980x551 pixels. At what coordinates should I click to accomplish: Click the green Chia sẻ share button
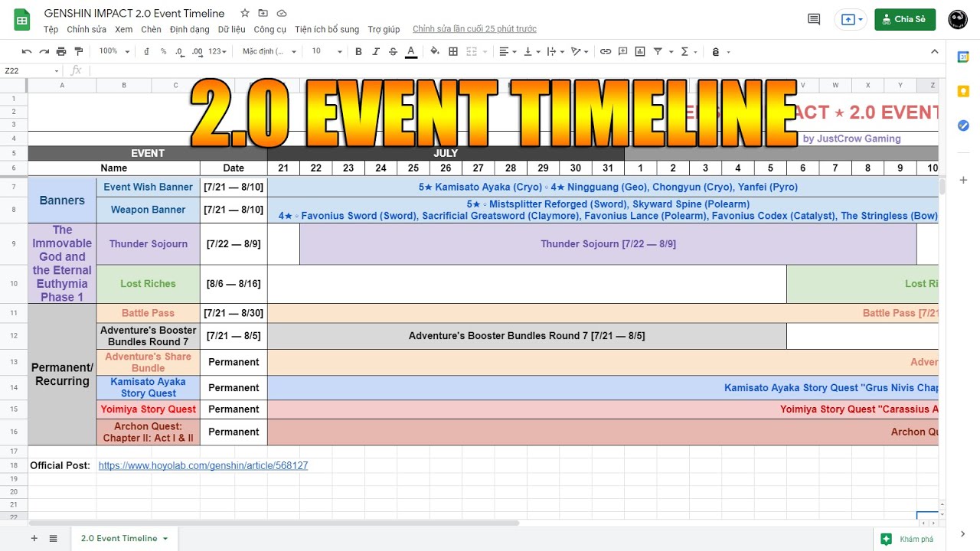click(x=905, y=19)
